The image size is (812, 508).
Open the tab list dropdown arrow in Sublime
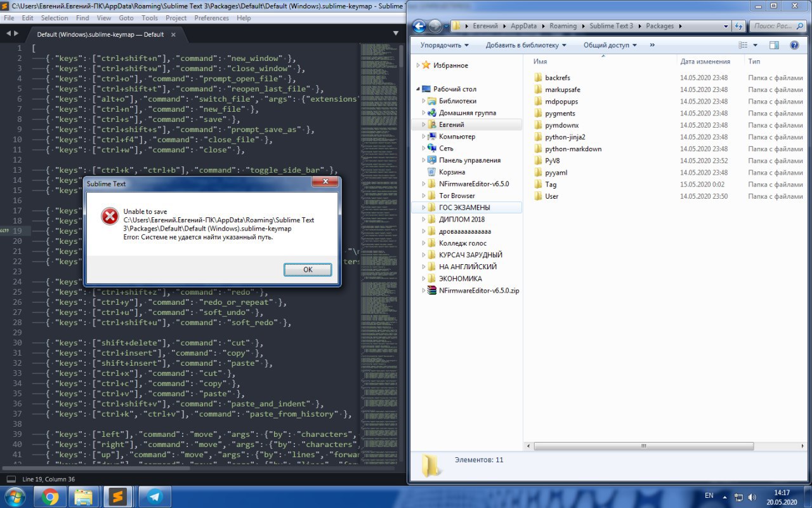click(396, 34)
